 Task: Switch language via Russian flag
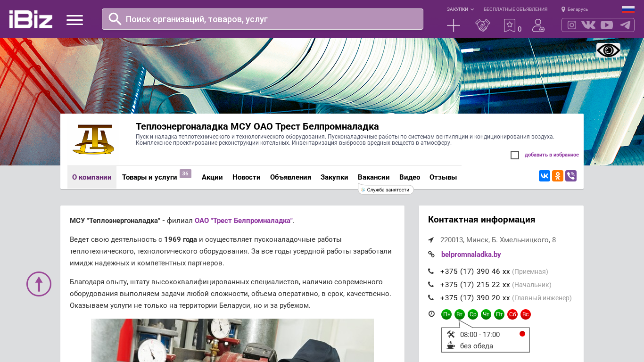point(628,9)
